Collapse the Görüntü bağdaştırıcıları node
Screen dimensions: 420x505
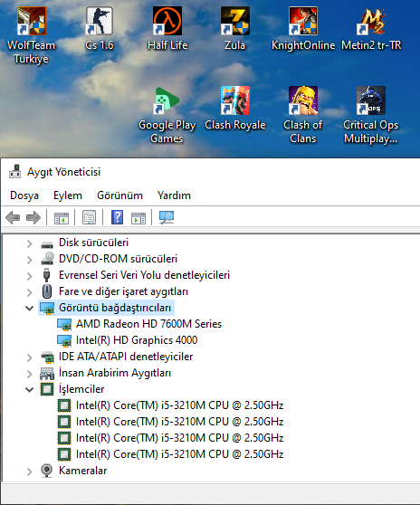[29, 309]
